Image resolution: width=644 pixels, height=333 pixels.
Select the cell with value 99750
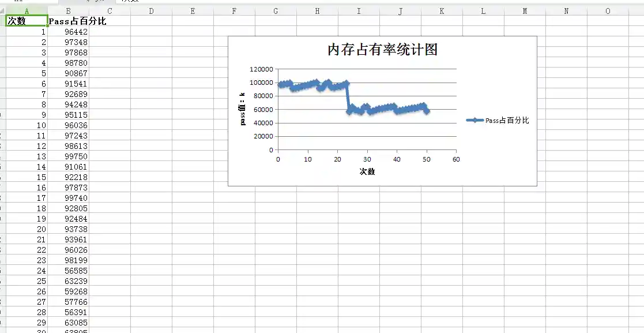tap(68, 156)
